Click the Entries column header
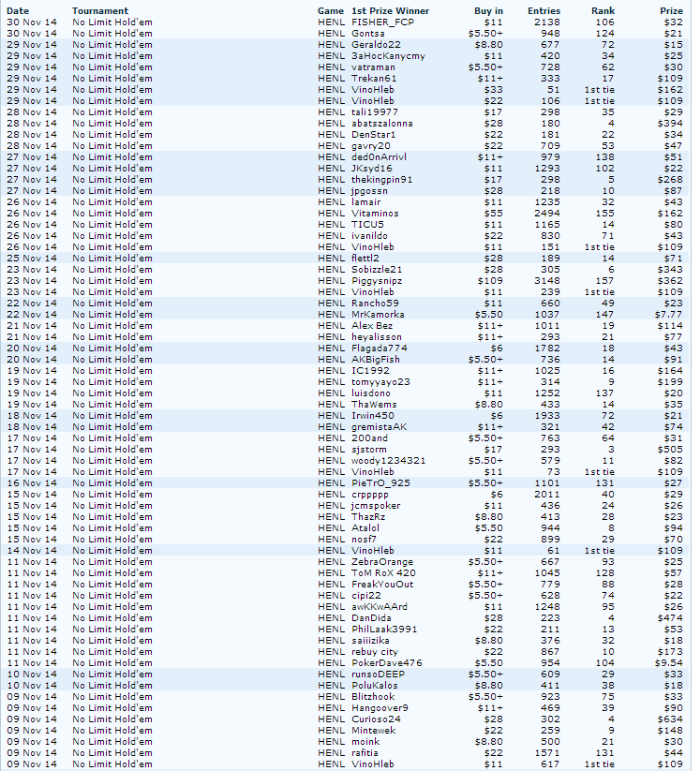Viewport: 700px width, 771px height. click(544, 11)
